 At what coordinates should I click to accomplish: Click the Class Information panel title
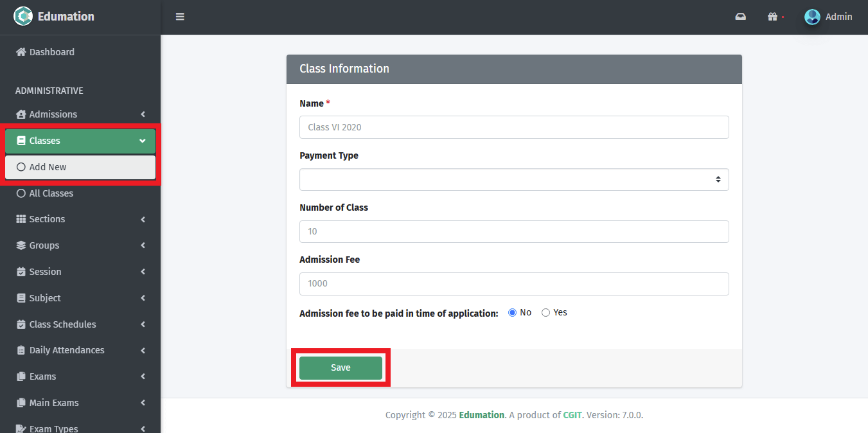point(344,69)
